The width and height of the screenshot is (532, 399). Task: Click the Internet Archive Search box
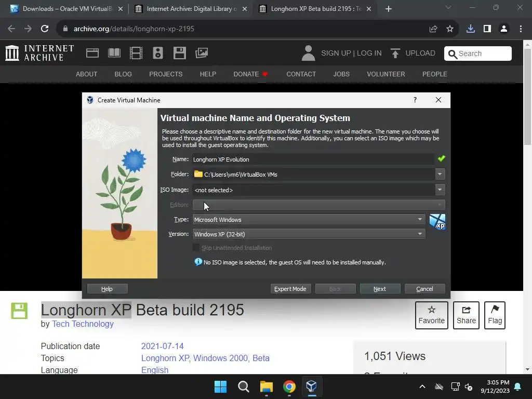coord(478,54)
